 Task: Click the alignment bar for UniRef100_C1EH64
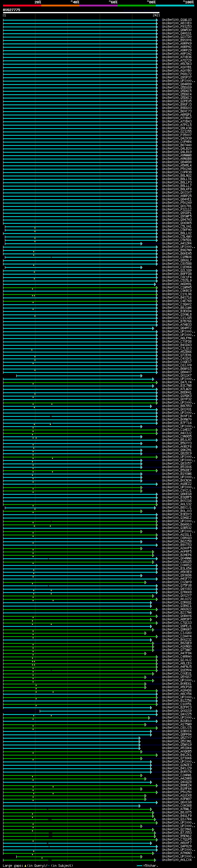click(73, 267)
